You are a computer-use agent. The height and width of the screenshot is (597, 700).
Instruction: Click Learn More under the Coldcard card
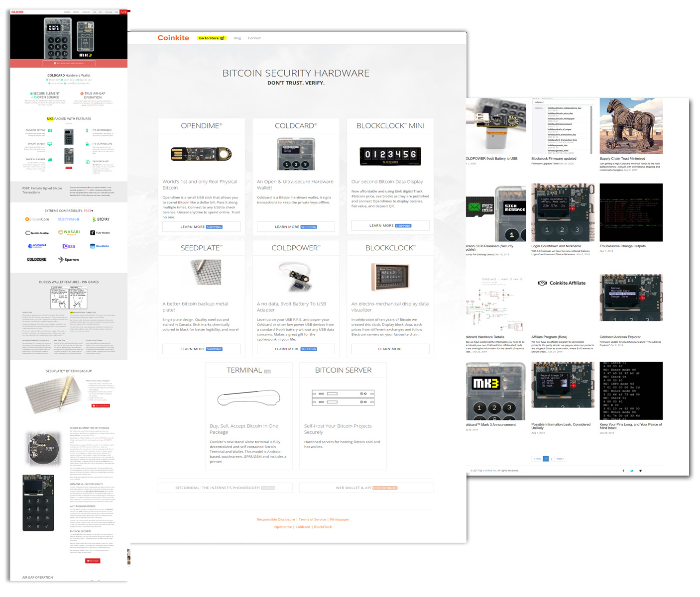[296, 227]
